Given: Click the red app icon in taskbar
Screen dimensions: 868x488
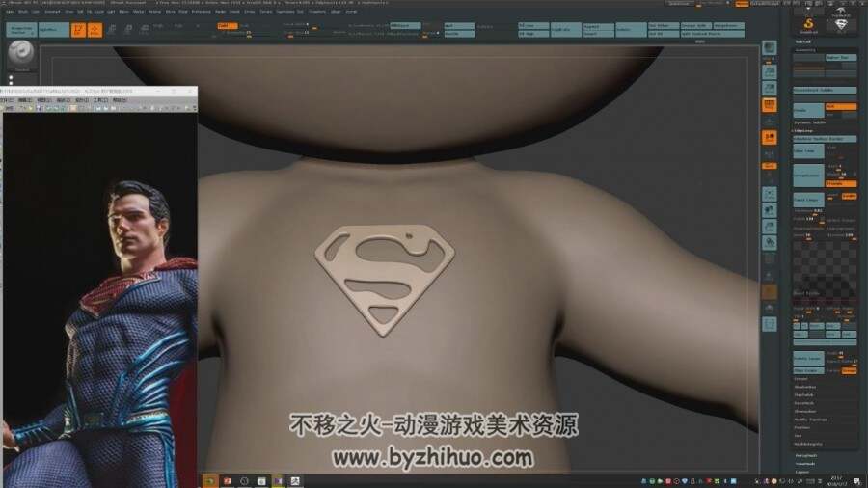Looking at the screenshot, I should (x=227, y=481).
